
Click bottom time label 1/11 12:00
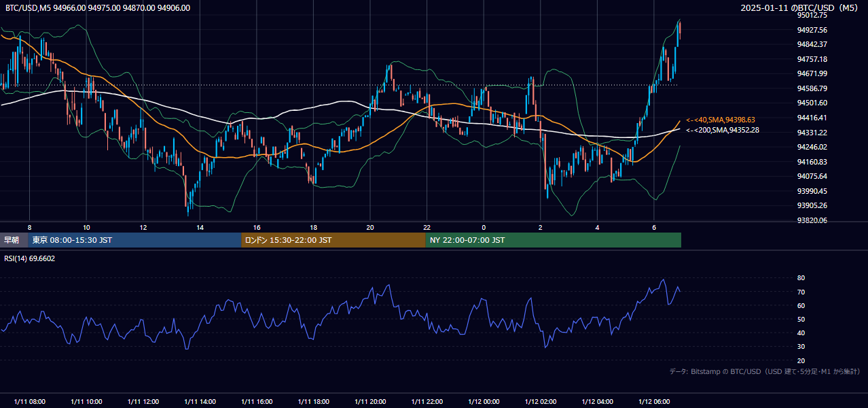(143, 401)
